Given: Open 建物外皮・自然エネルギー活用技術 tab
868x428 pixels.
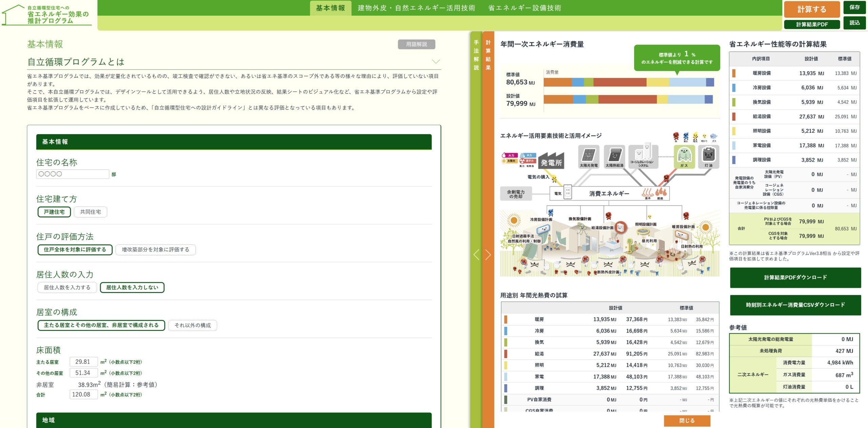Looking at the screenshot, I should point(416,8).
